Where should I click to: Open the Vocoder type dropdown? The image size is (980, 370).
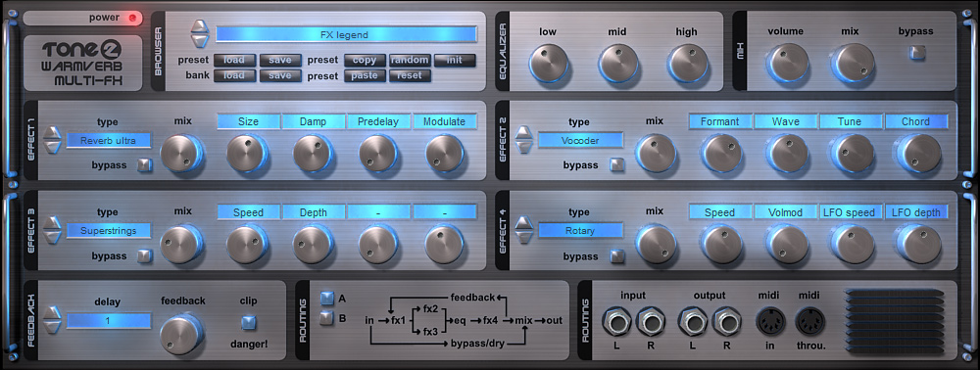coord(580,140)
